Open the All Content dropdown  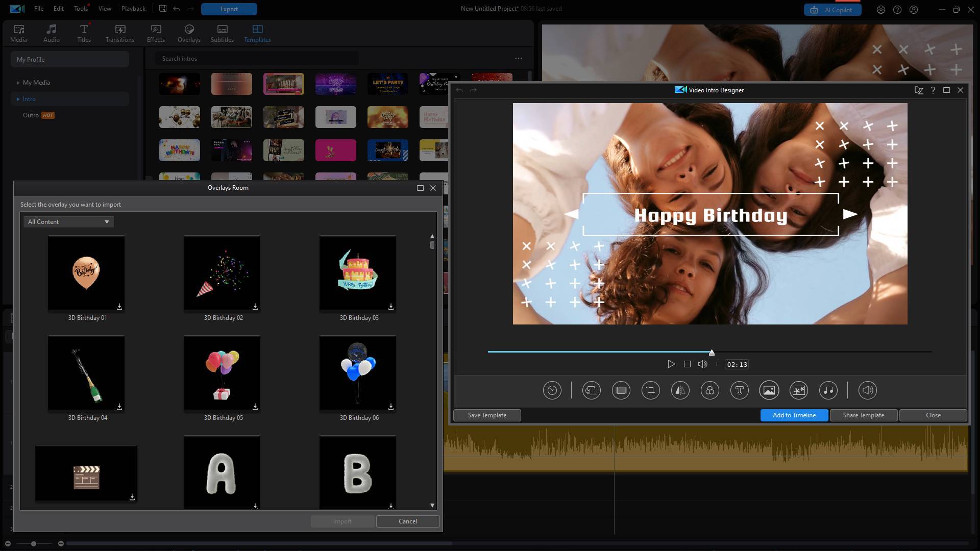(68, 222)
